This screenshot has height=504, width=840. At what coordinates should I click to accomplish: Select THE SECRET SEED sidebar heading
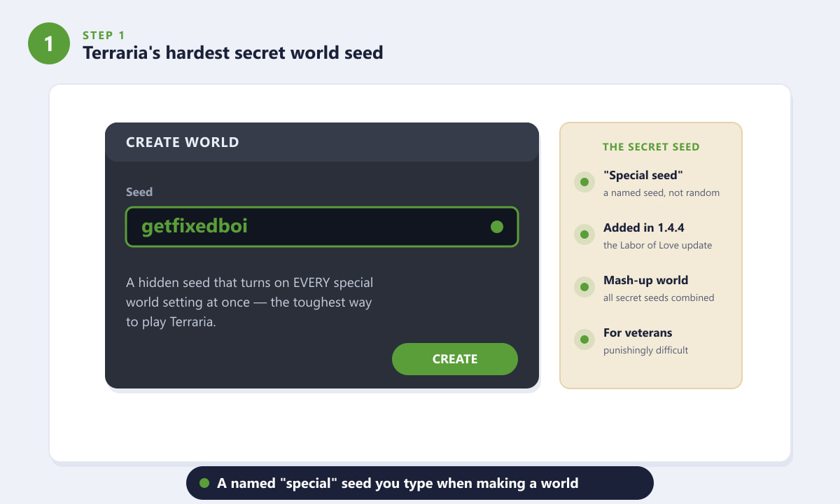(651, 147)
